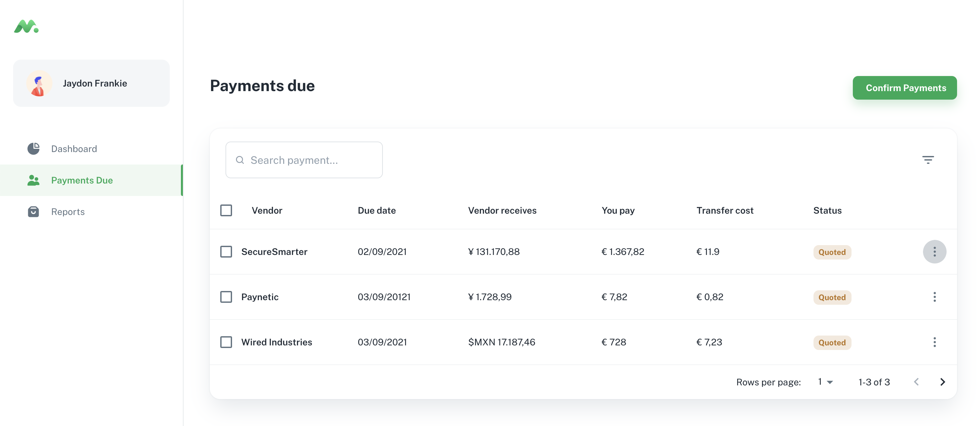Click the search magnifier icon
980x426 pixels.
click(x=240, y=160)
